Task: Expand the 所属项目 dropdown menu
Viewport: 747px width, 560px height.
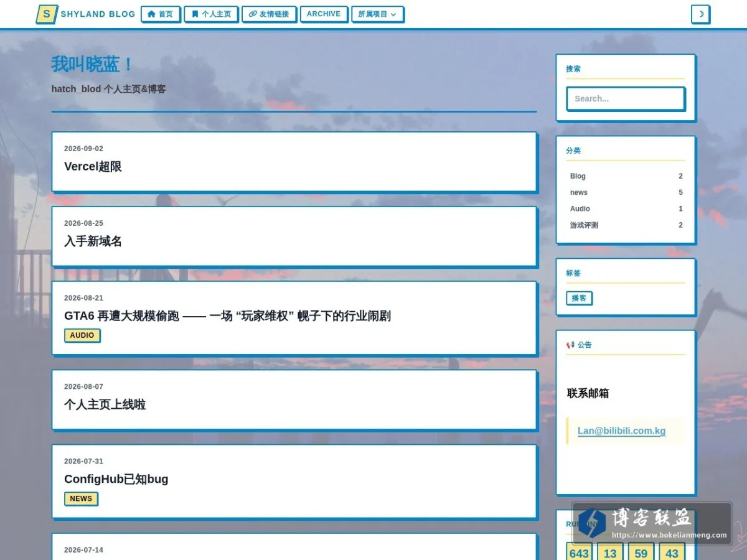Action: coord(377,14)
